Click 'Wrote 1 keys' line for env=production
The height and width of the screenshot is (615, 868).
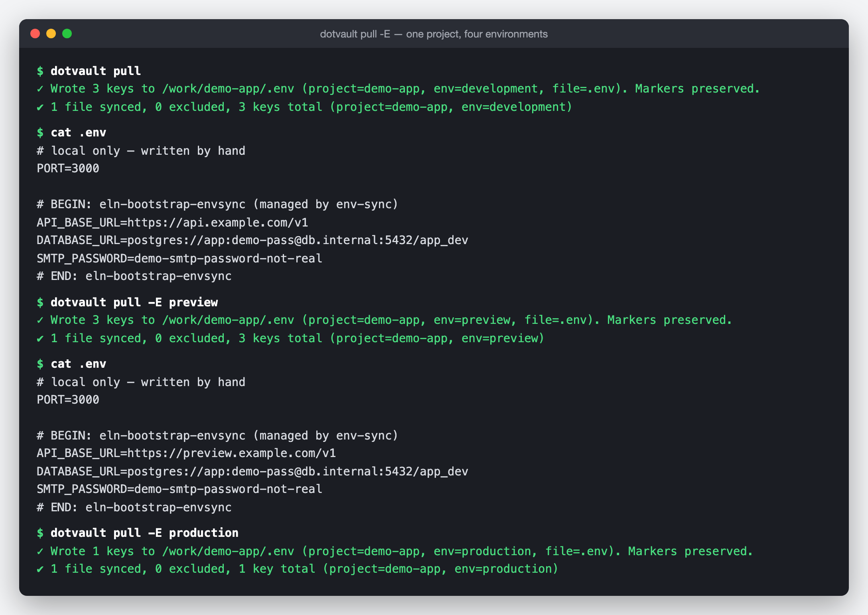(x=395, y=551)
